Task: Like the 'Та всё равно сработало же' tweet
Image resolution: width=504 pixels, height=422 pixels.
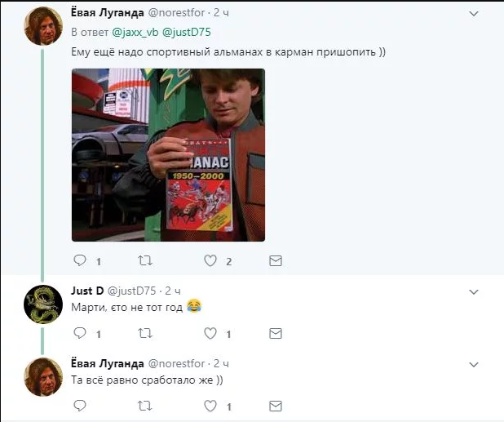Action: point(210,406)
